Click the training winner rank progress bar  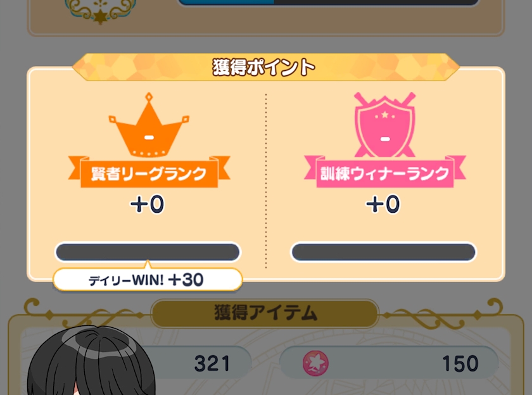coord(384,252)
